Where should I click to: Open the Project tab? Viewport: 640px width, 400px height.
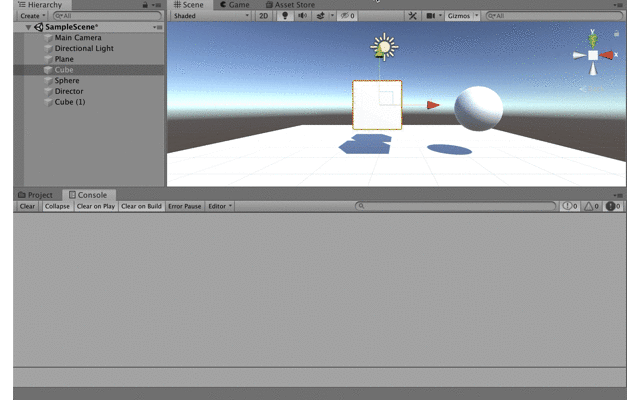coord(37,195)
